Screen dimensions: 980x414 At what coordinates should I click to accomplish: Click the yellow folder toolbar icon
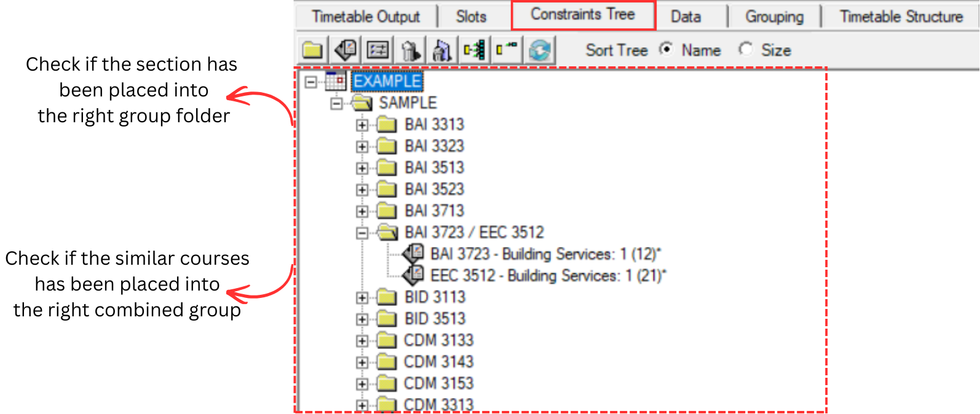coord(312,50)
